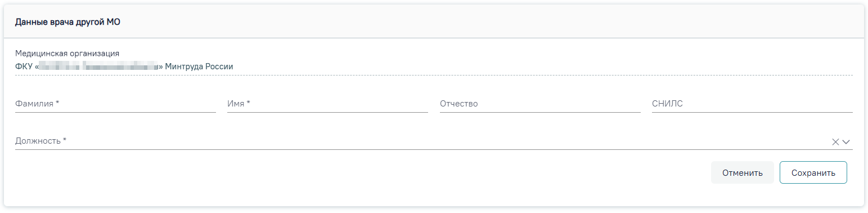Select the Отчество input field
The height and width of the screenshot is (213, 868).
(540, 104)
